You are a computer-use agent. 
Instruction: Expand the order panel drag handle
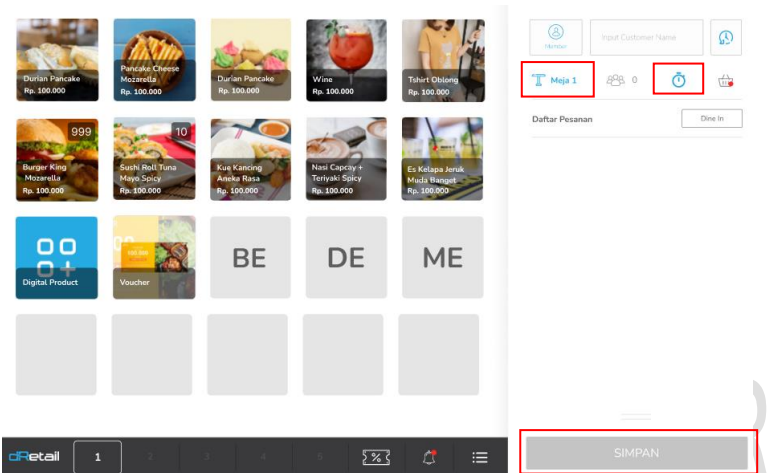(636, 417)
